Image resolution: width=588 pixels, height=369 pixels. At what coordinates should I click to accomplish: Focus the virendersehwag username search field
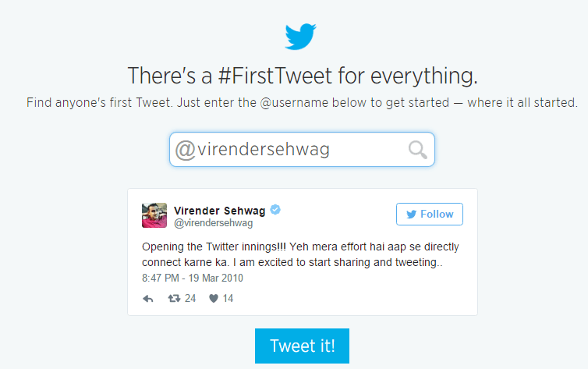302,149
